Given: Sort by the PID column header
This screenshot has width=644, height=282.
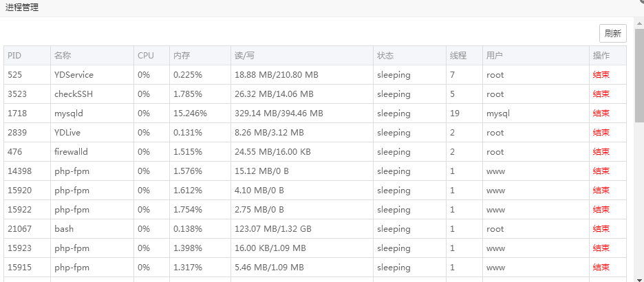Looking at the screenshot, I should tap(15, 55).
